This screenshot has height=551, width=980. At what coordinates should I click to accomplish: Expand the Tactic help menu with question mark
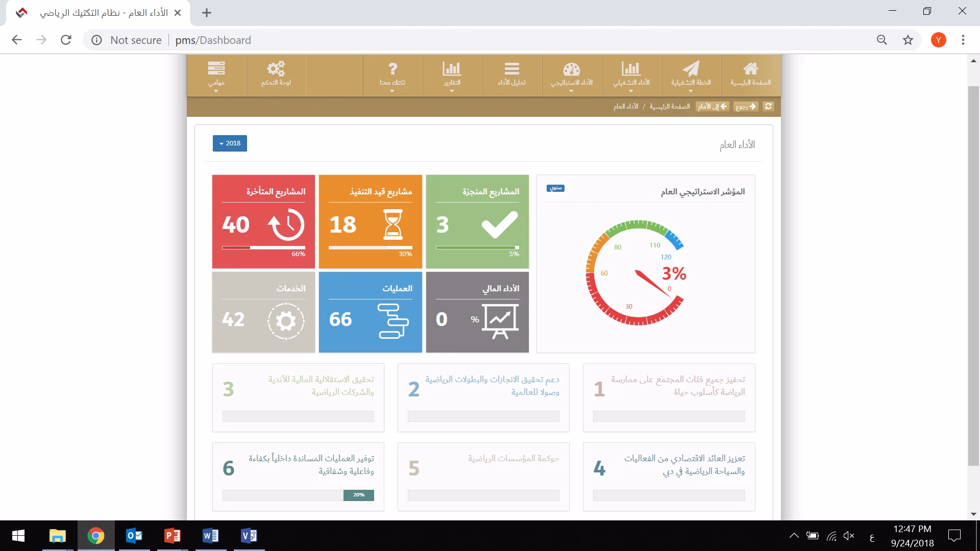(392, 74)
